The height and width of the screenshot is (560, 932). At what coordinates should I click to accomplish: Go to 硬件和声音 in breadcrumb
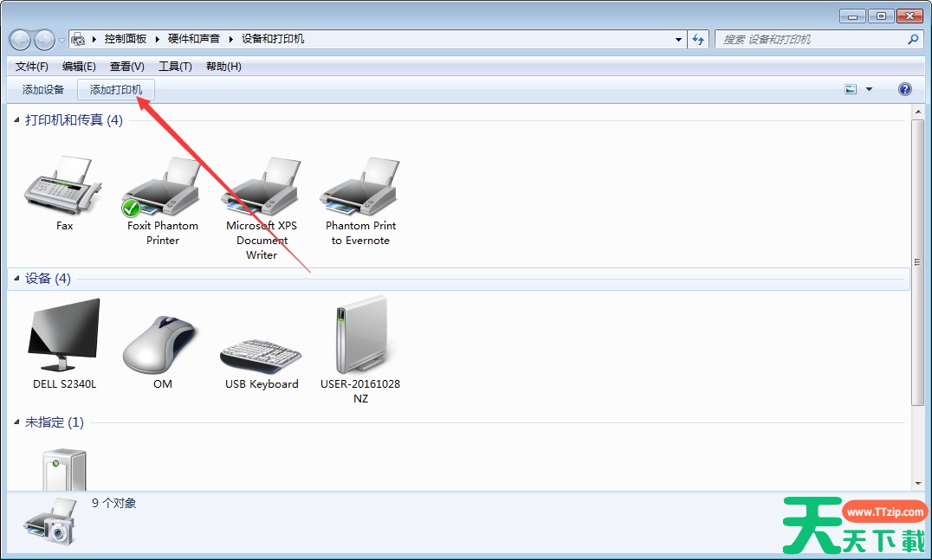(194, 39)
